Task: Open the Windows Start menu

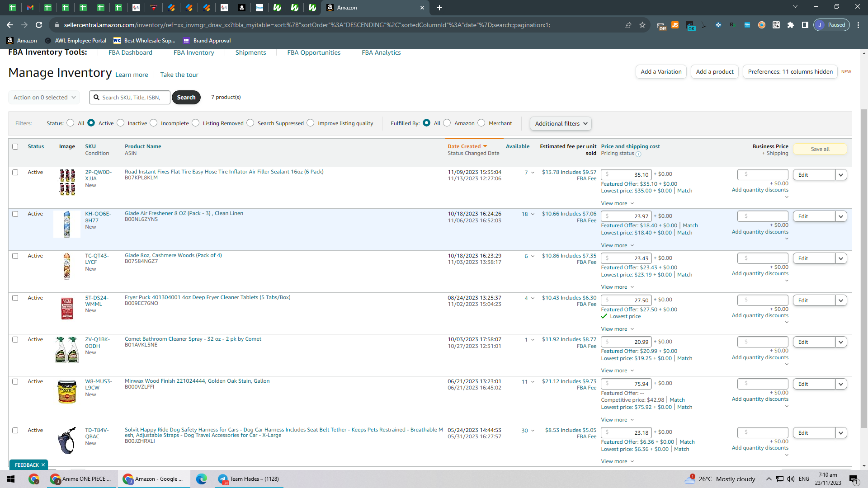Action: pos(11,479)
